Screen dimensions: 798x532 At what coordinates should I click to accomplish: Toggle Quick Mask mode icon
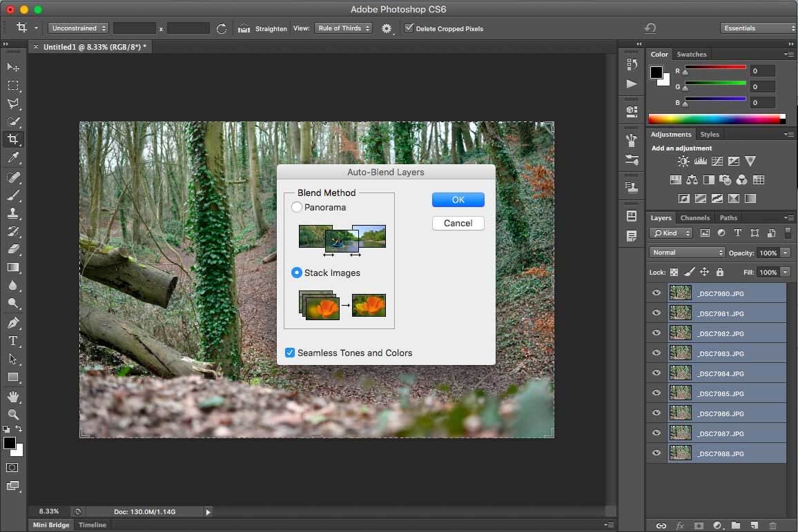[12, 467]
